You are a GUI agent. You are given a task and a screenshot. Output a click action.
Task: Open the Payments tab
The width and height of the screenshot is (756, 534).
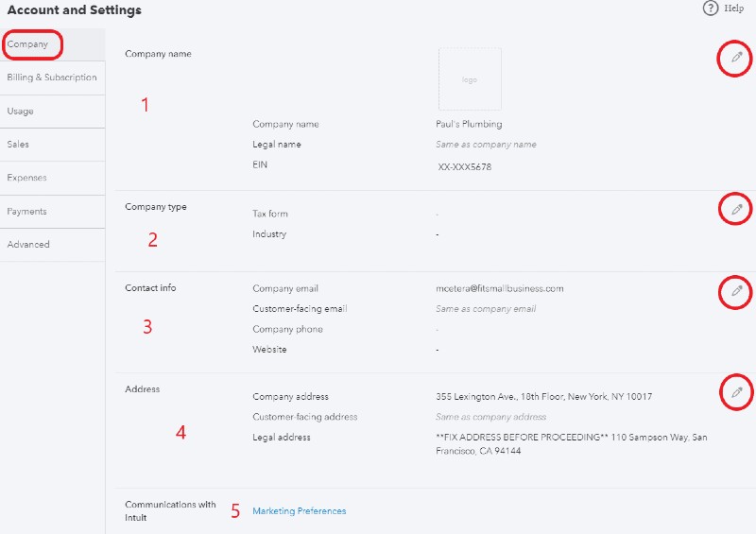coord(53,212)
